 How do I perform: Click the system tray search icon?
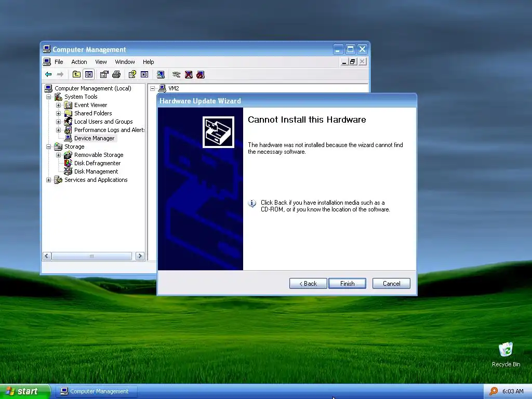[494, 391]
